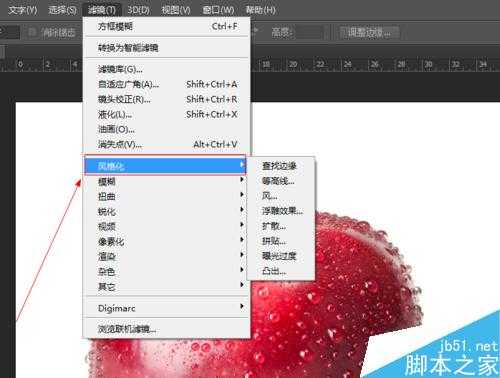Open the 文字(Y) menu

[23, 10]
